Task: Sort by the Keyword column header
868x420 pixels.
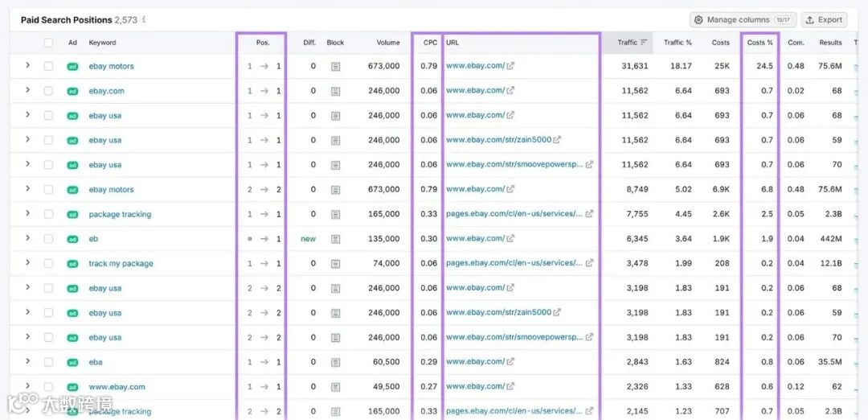Action: 102,43
